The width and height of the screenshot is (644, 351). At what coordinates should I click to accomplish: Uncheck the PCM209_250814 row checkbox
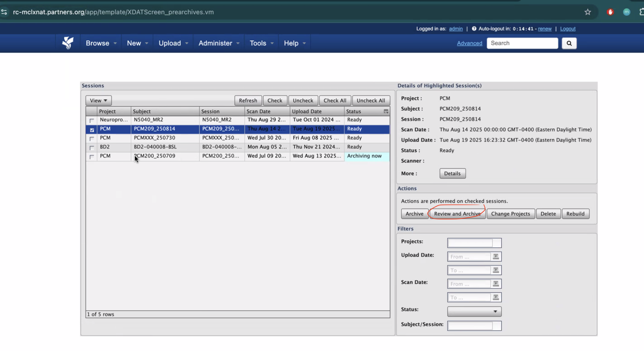coord(92,130)
